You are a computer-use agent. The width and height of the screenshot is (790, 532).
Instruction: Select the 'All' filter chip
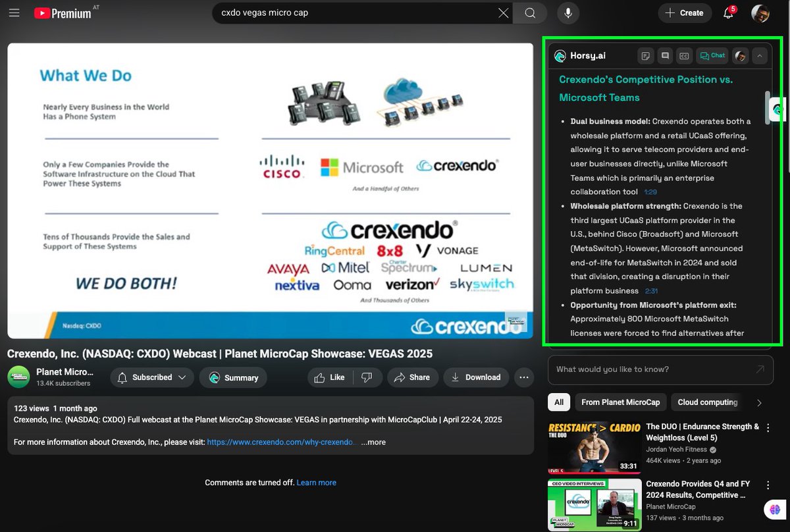pyautogui.click(x=559, y=402)
